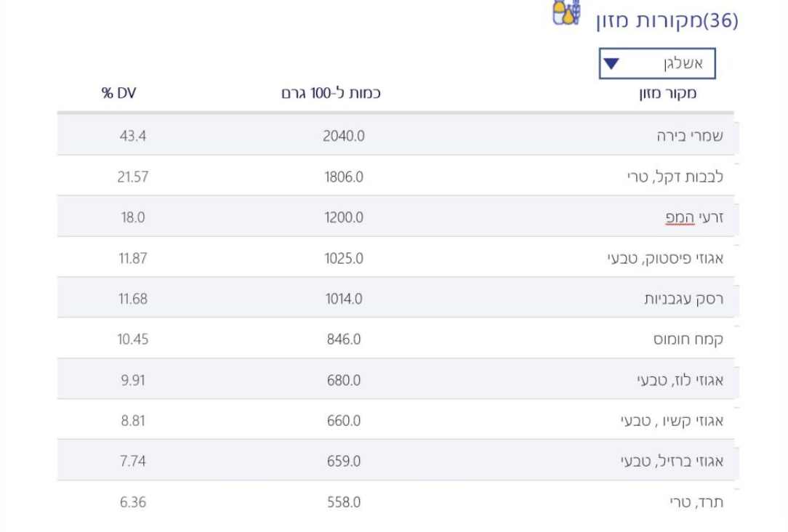The image size is (788, 532).
Task: Click the כמות ל-100 גרם column header
Action: 331,93
